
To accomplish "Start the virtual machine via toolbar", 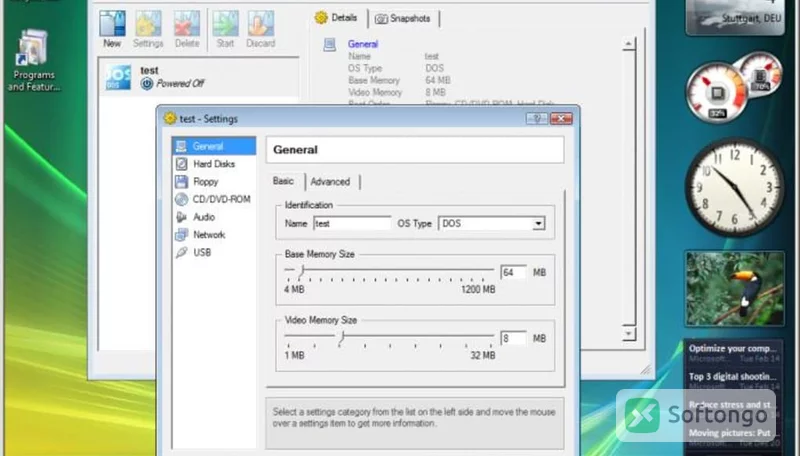I will pos(225,29).
